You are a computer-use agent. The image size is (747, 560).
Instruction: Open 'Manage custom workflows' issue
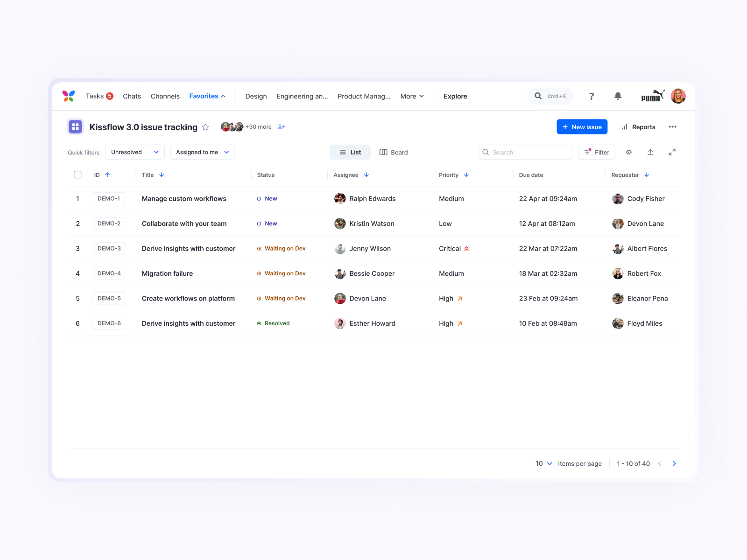pos(184,199)
